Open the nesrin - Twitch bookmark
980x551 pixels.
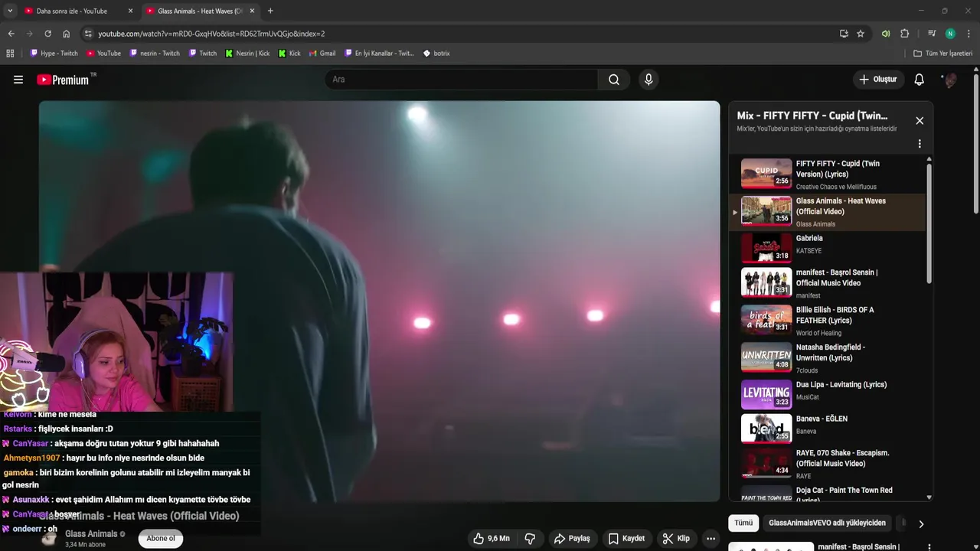click(155, 54)
